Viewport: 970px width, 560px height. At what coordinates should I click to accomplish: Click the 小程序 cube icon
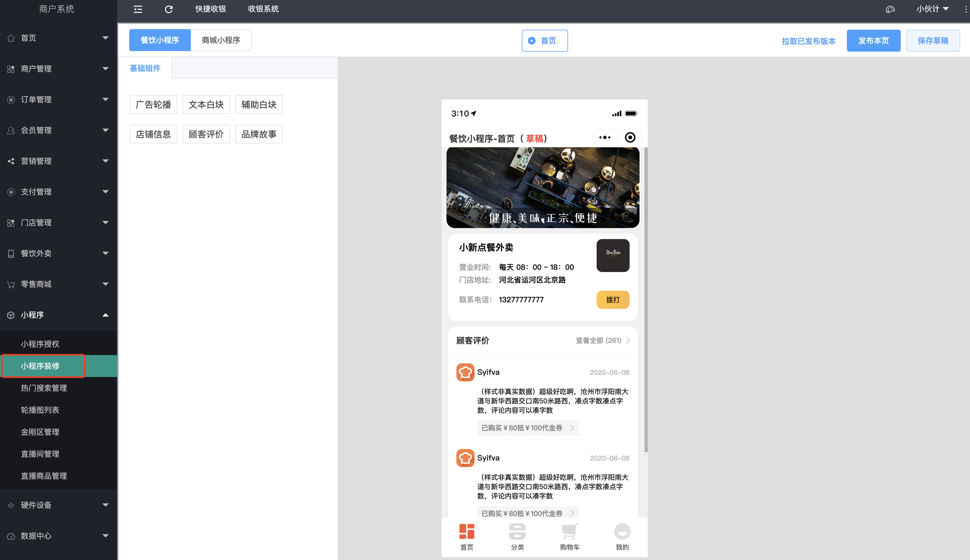pyautogui.click(x=11, y=315)
